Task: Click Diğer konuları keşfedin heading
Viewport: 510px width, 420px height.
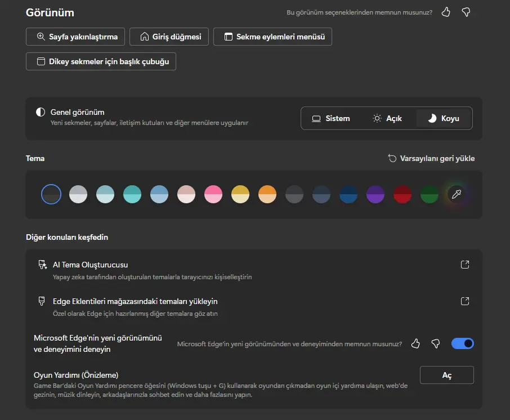Action: pyautogui.click(x=67, y=237)
